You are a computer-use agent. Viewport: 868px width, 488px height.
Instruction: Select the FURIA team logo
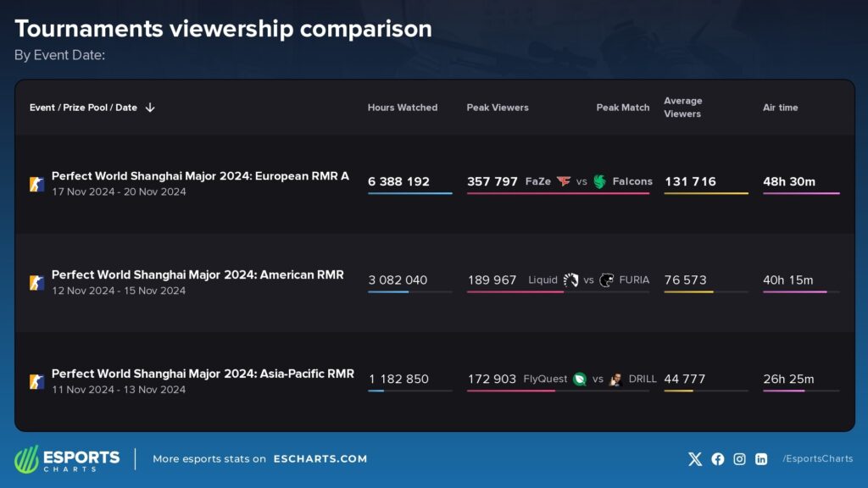click(x=607, y=280)
